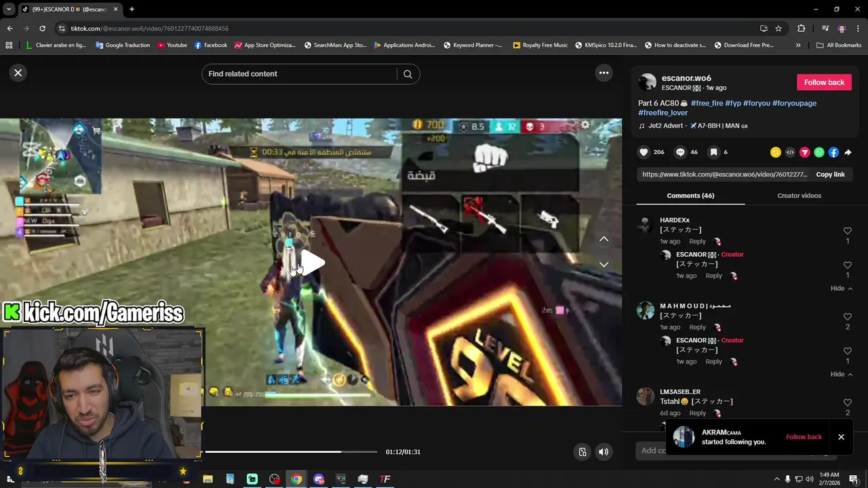Switch to Creator videos tab

tap(799, 195)
